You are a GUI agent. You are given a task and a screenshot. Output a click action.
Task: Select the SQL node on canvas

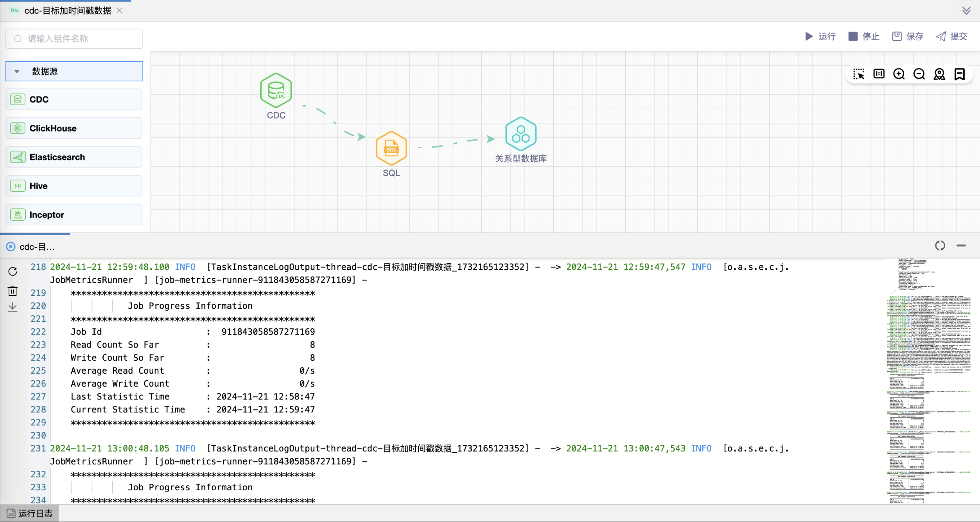pyautogui.click(x=391, y=148)
